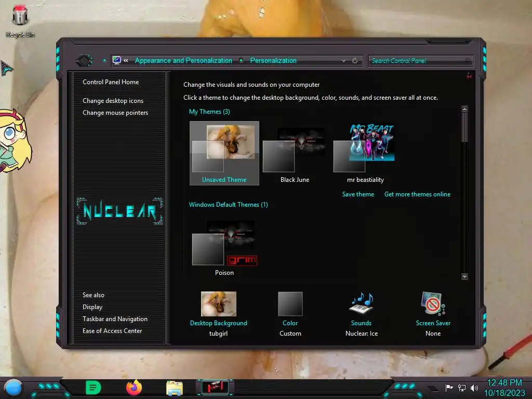Open Ease of Access Center link

point(112,331)
